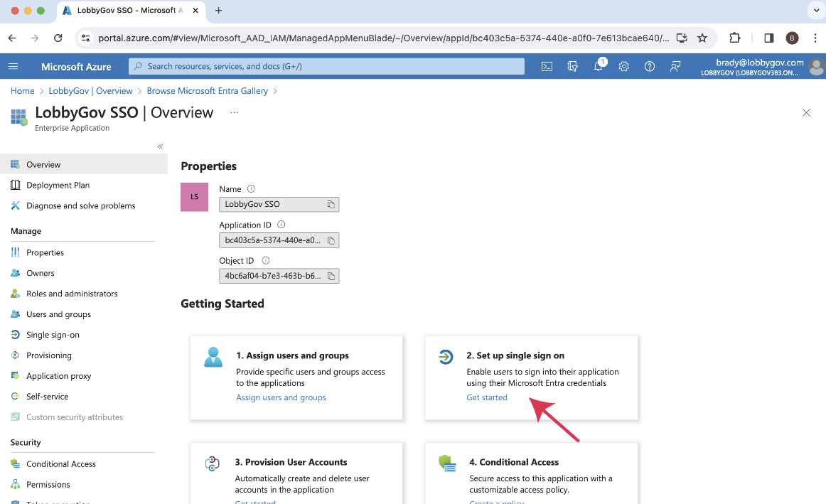Click the Object ID text field

[x=279, y=276]
